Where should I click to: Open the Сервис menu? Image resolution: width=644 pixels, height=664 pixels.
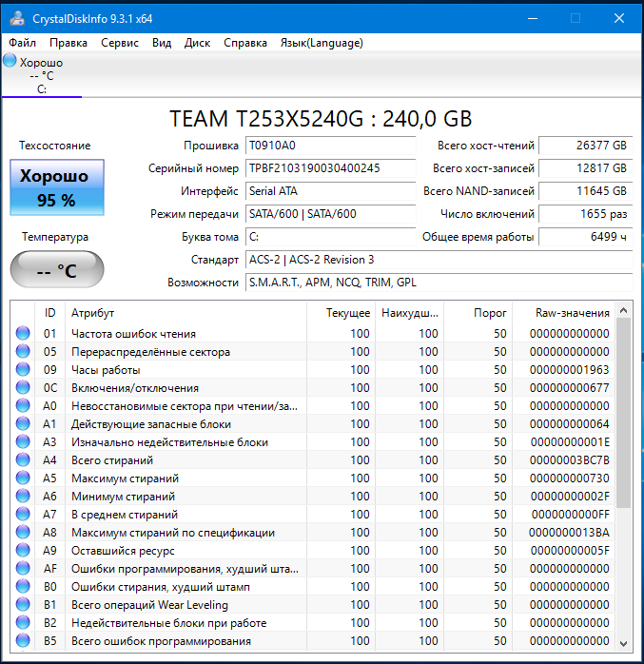tap(120, 43)
